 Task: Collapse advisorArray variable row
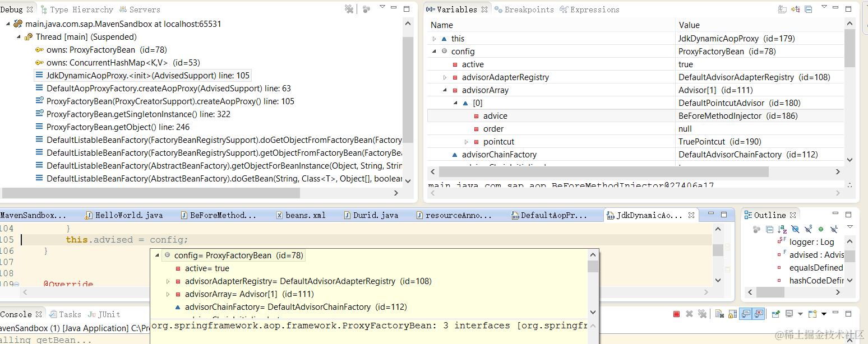click(445, 90)
